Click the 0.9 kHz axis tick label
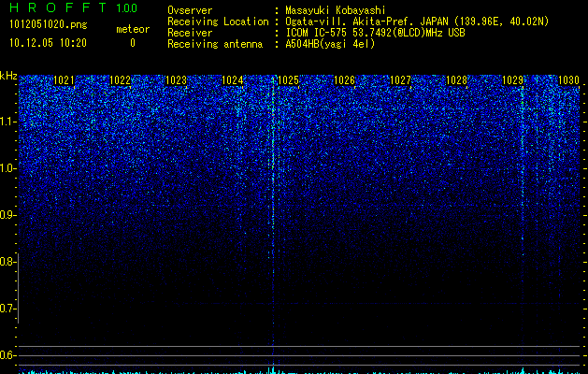This screenshot has height=374, width=588. 7,215
